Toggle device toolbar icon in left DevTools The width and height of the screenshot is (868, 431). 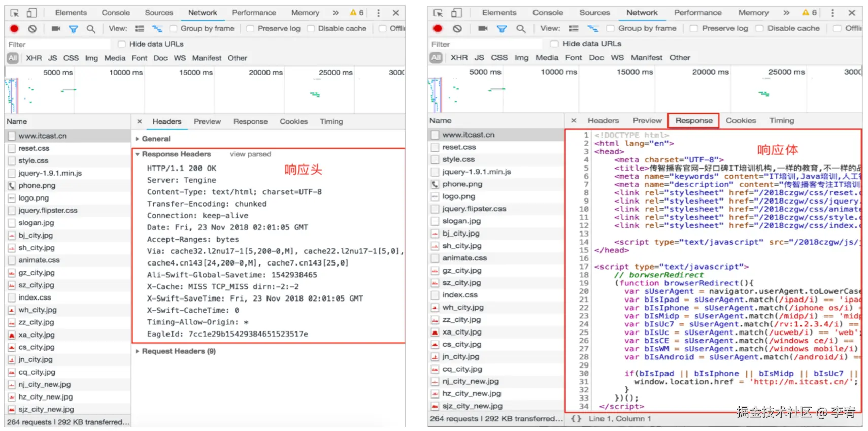point(31,13)
